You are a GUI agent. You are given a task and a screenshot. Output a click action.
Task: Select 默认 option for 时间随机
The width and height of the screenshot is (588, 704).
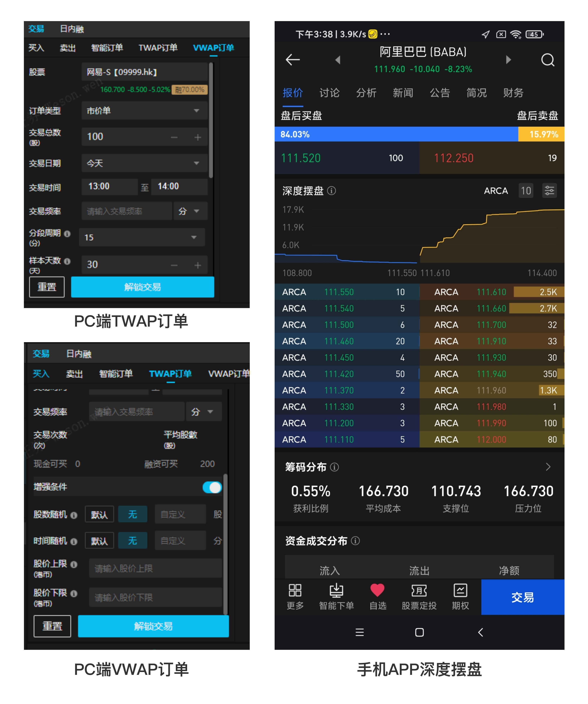click(x=99, y=541)
